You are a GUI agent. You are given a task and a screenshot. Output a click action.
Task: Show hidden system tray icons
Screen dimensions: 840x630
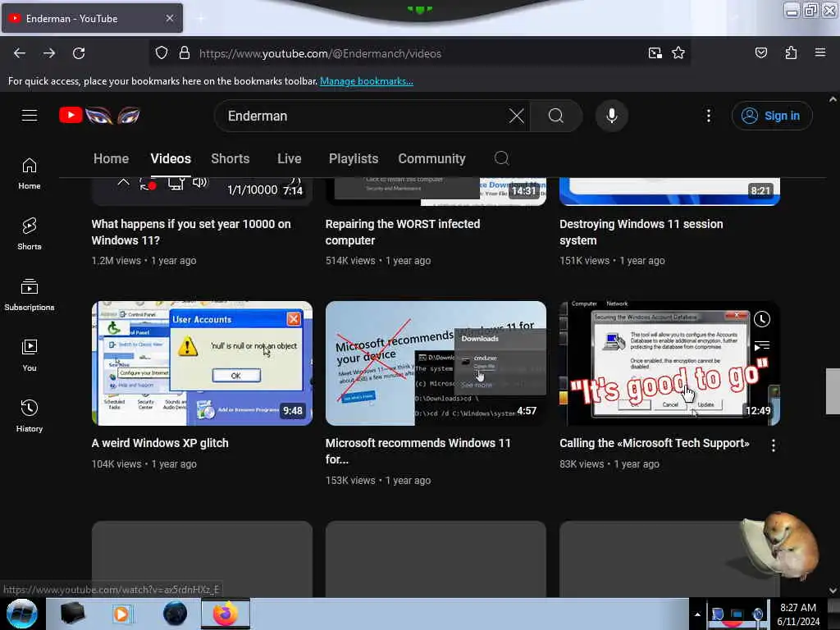[x=697, y=614]
